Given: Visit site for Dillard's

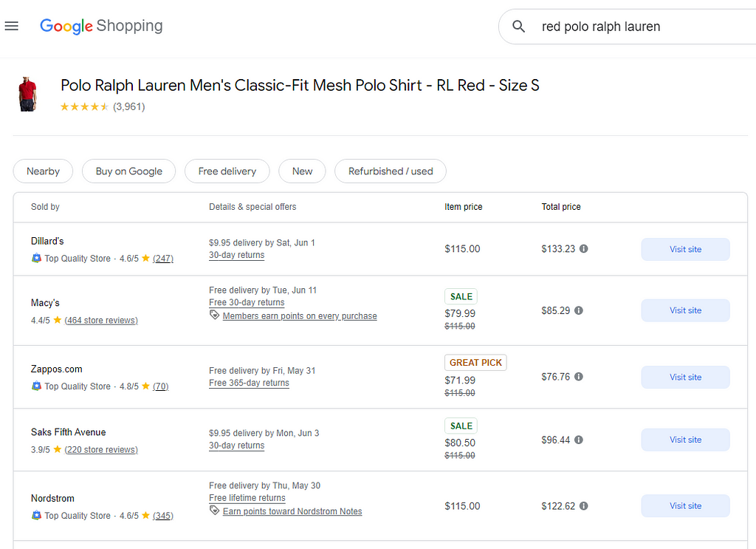Looking at the screenshot, I should pyautogui.click(x=685, y=250).
